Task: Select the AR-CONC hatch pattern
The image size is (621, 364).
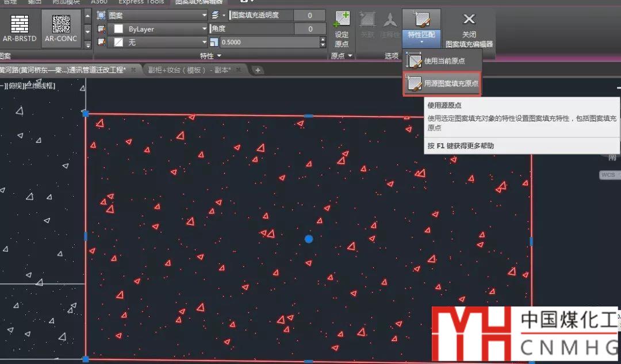Action: point(60,28)
